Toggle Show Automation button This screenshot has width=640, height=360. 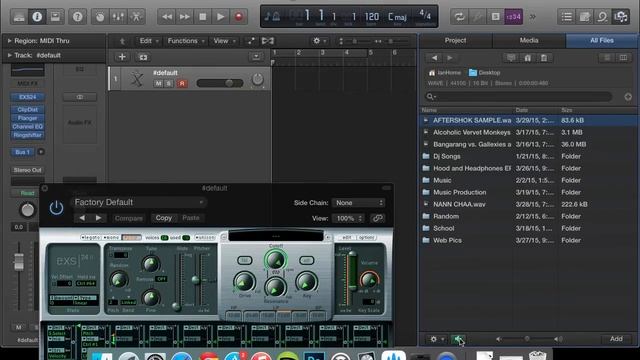click(251, 41)
